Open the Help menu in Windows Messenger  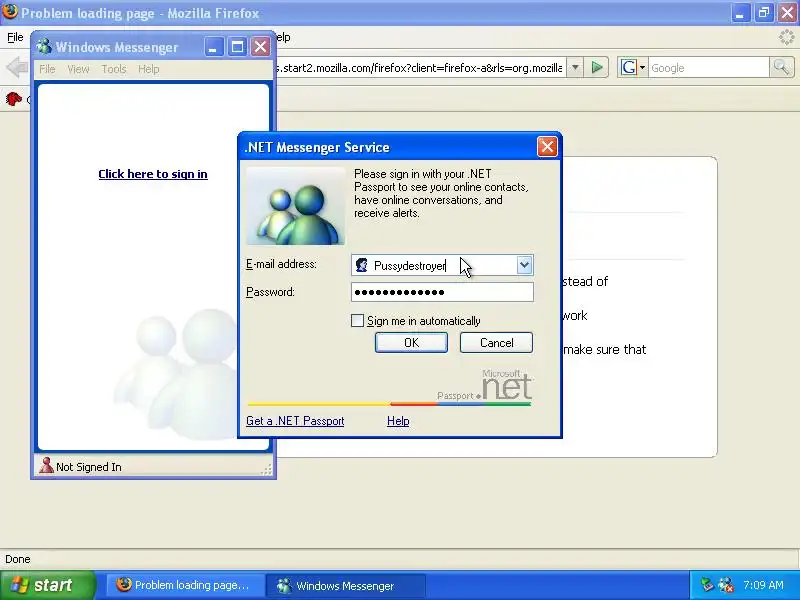148,69
